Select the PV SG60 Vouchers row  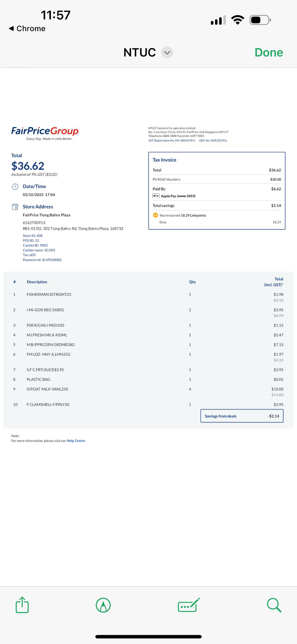point(217,180)
